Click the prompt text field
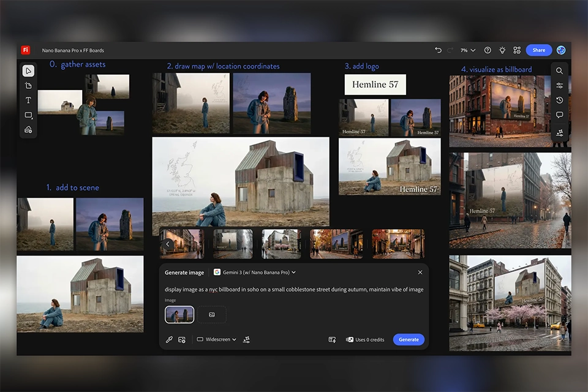The height and width of the screenshot is (392, 588). pyautogui.click(x=294, y=289)
